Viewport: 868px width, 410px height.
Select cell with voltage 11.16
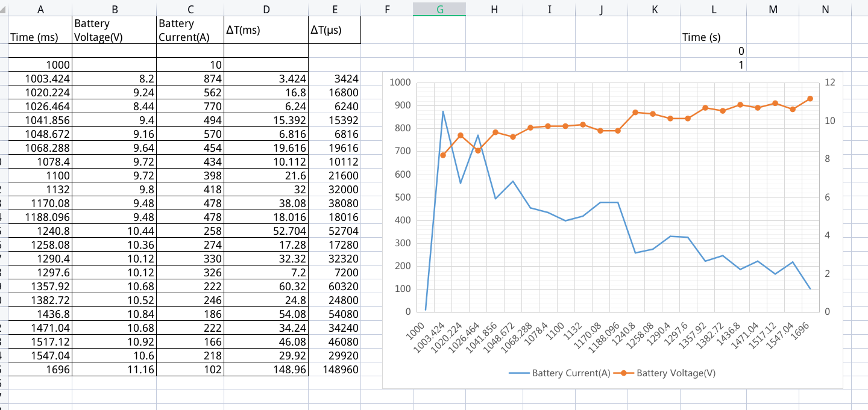pos(115,369)
